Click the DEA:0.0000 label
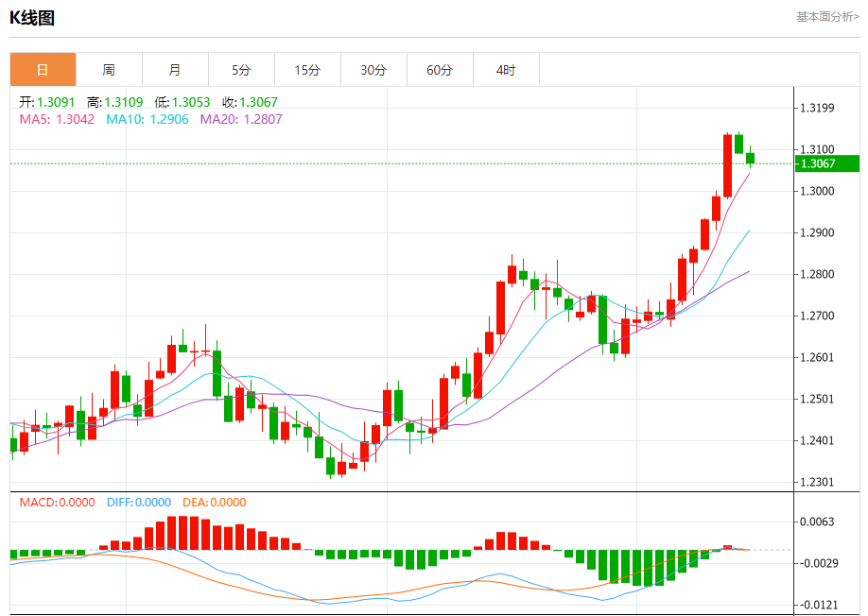This screenshot has height=616, width=868. pyautogui.click(x=215, y=503)
